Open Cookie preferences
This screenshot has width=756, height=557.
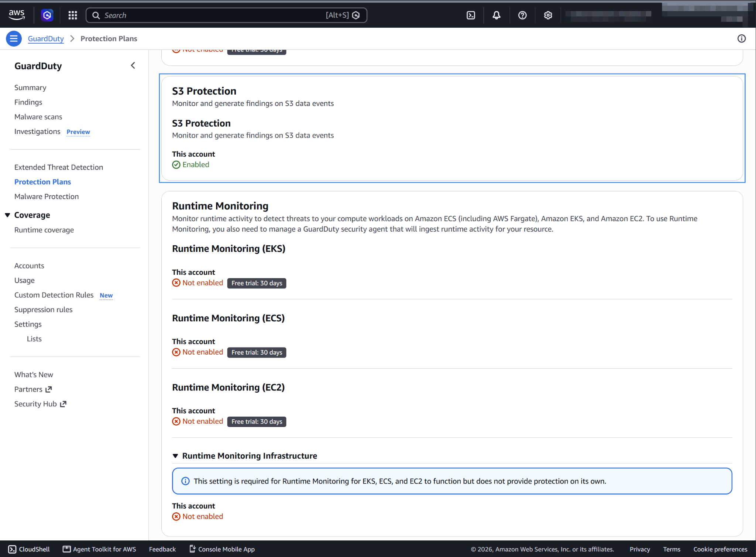[x=720, y=549]
